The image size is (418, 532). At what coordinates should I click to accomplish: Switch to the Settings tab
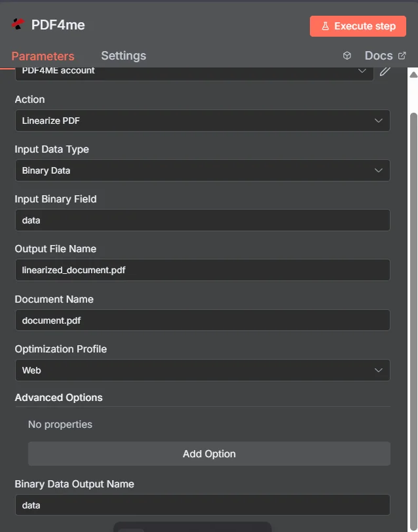(x=123, y=56)
